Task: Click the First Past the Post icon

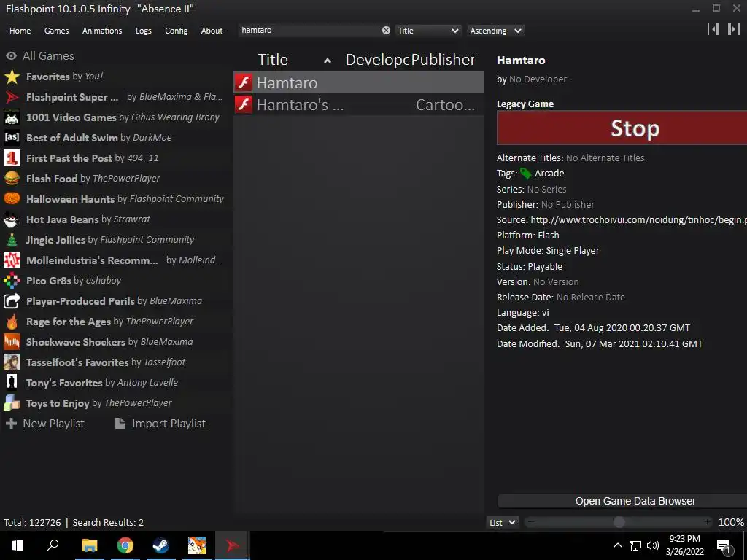Action: point(12,158)
